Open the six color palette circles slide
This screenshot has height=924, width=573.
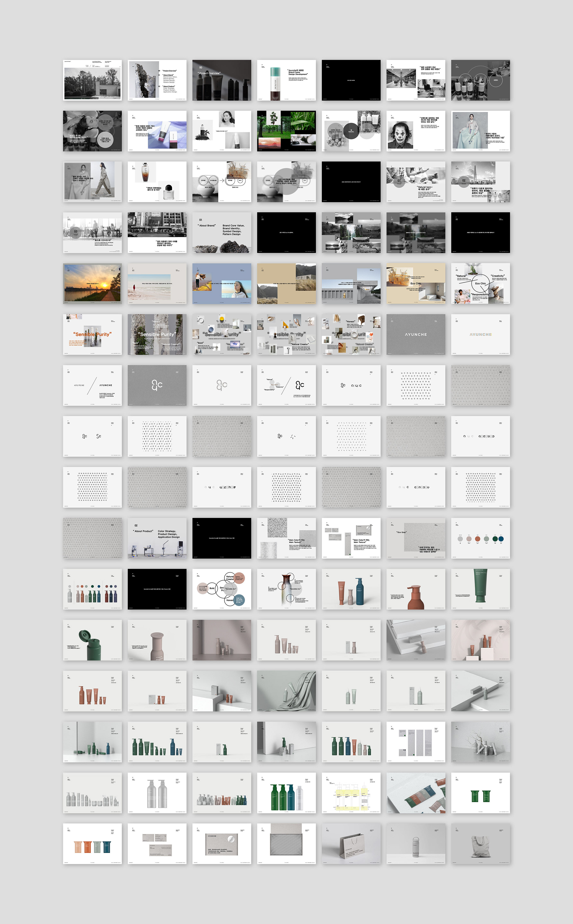481,538
